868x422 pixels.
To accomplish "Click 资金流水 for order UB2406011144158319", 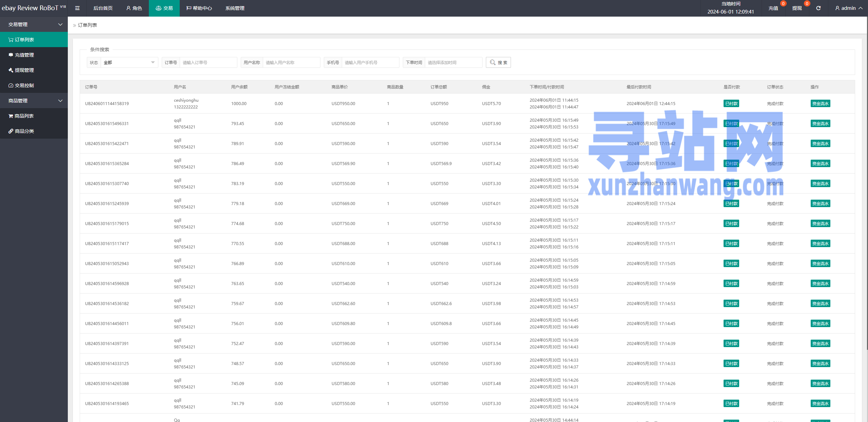I will tap(820, 103).
